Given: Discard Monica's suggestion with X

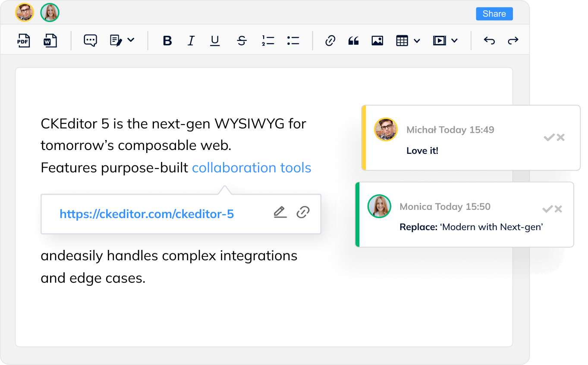Looking at the screenshot, I should pyautogui.click(x=558, y=209).
